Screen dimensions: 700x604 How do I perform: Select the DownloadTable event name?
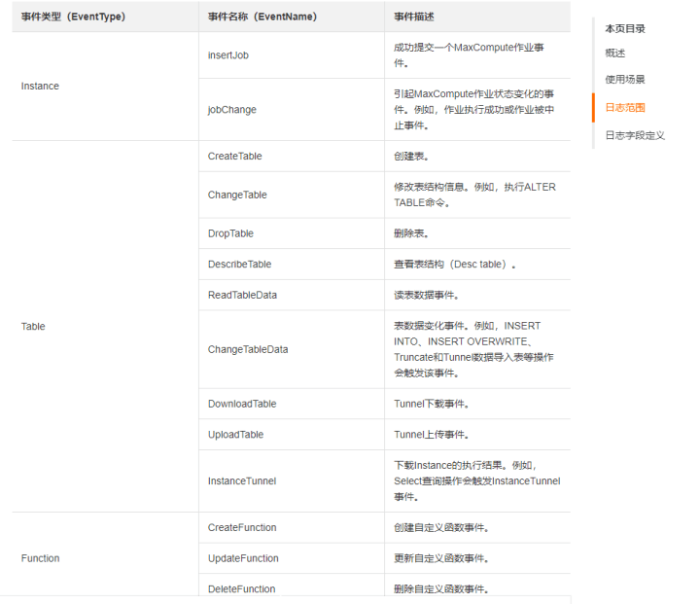tap(242, 404)
